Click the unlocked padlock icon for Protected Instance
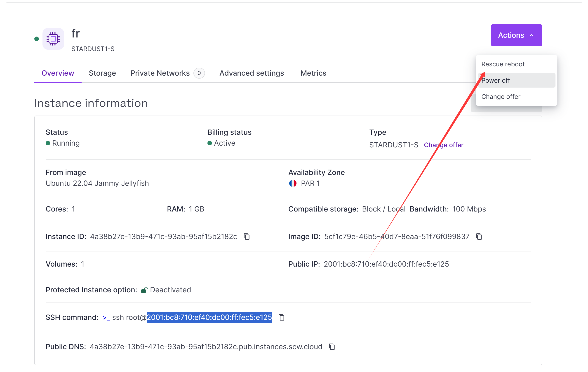This screenshot has width=588, height=372. [x=144, y=290]
